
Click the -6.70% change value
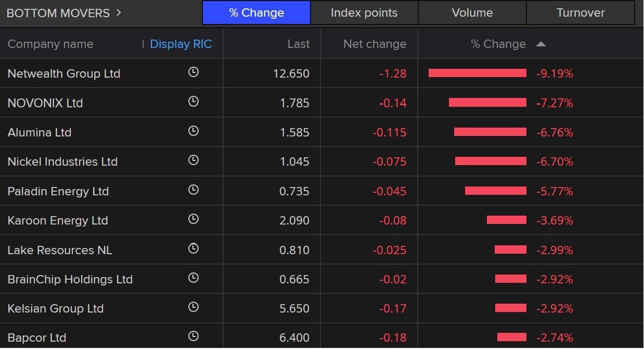pyautogui.click(x=555, y=161)
